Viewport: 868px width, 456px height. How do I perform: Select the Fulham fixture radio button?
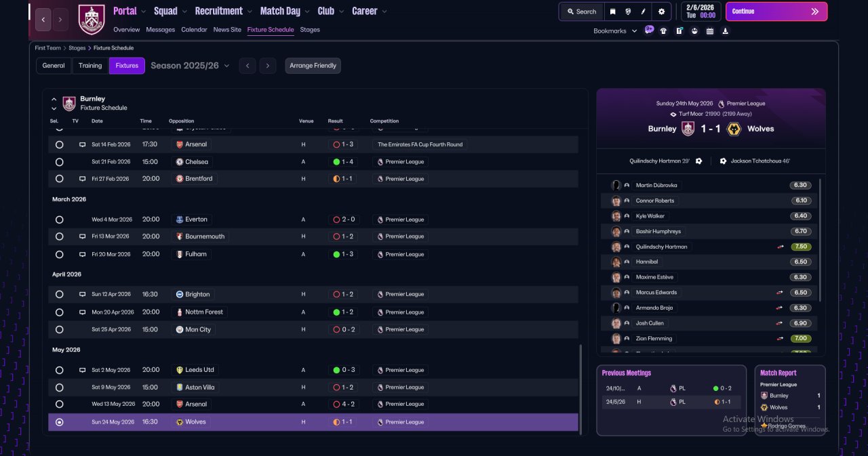59,254
